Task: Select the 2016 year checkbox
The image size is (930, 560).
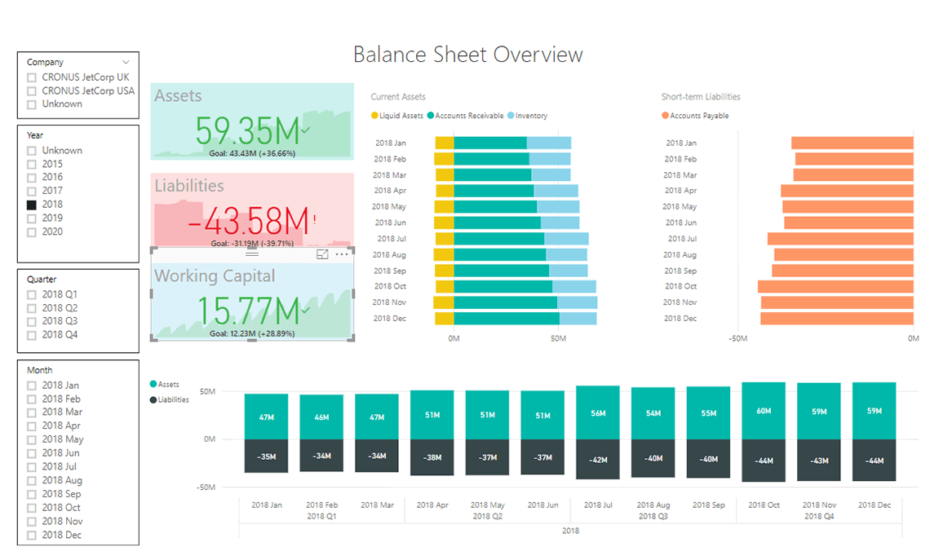Action: [32, 178]
